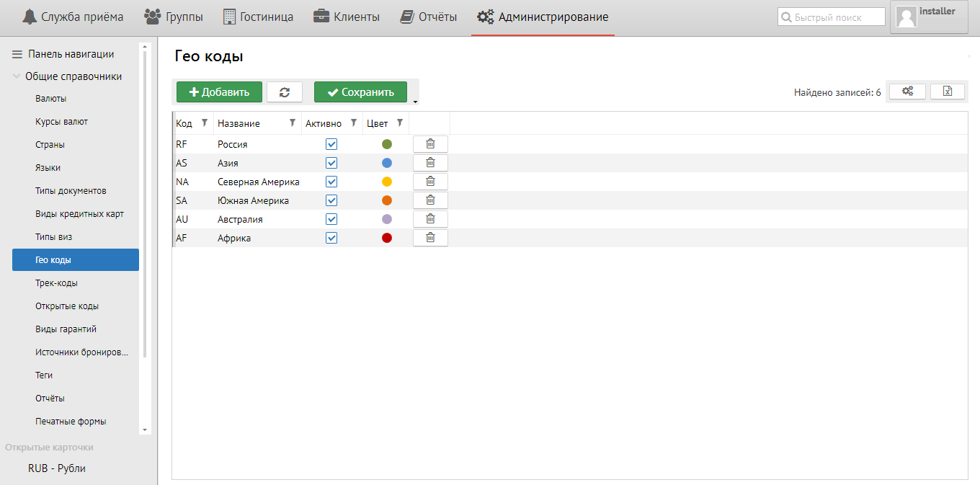Open table settings gears icon
Image resolution: width=980 pixels, height=485 pixels.
907,92
